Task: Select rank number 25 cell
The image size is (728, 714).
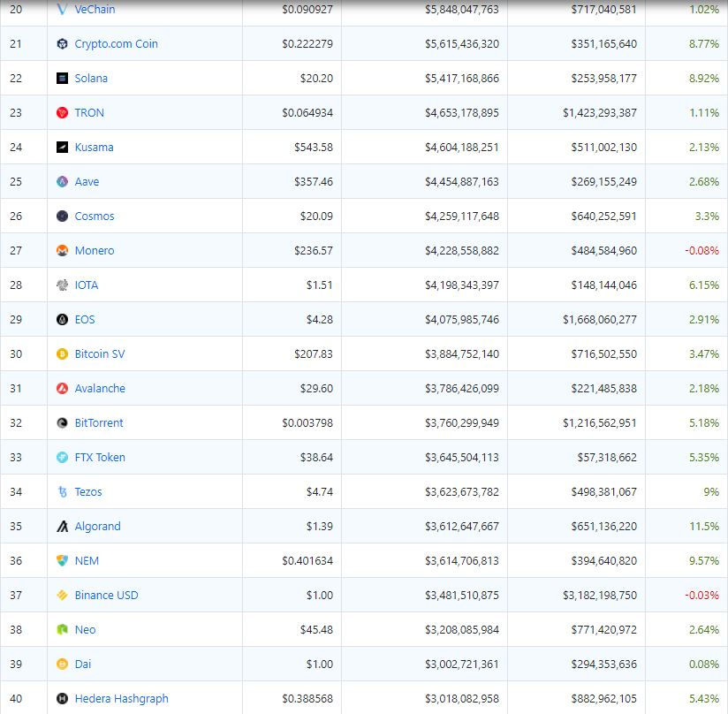Action: [x=16, y=181]
